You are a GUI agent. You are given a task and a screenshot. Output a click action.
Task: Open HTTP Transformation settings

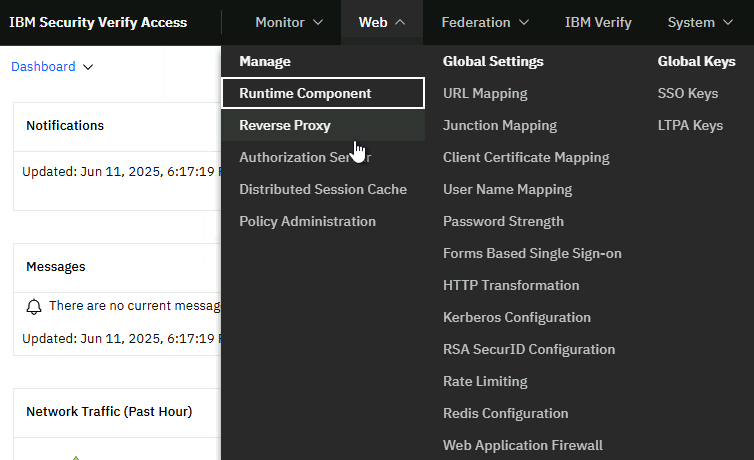[511, 285]
